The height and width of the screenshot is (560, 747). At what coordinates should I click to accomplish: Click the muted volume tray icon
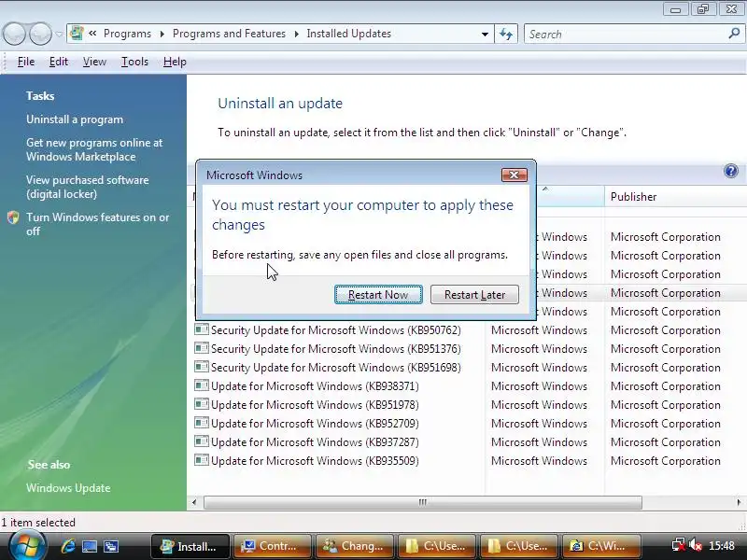tap(695, 545)
